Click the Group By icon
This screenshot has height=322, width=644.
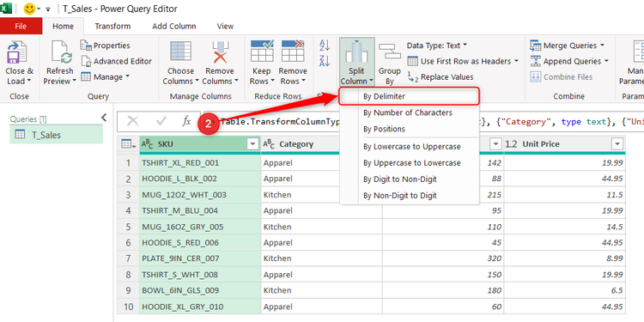click(x=389, y=52)
